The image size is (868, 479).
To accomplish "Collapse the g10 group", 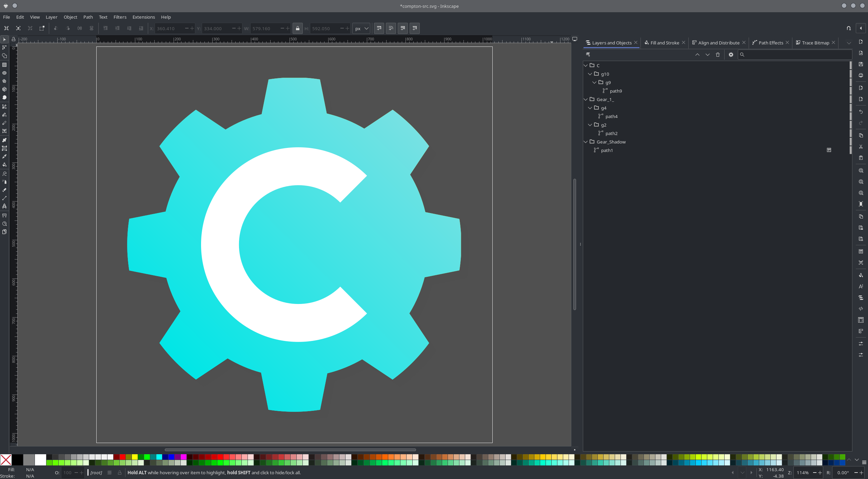I will pos(590,74).
